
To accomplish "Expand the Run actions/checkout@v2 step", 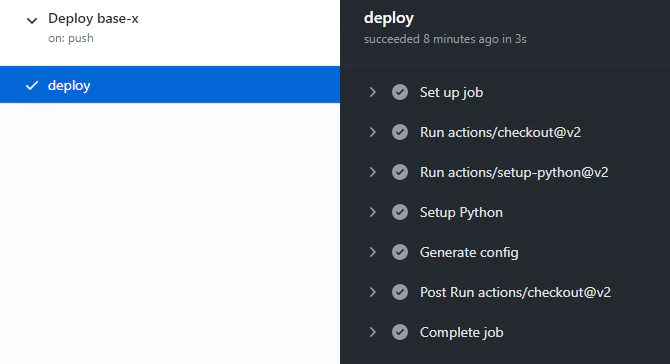I will 373,132.
